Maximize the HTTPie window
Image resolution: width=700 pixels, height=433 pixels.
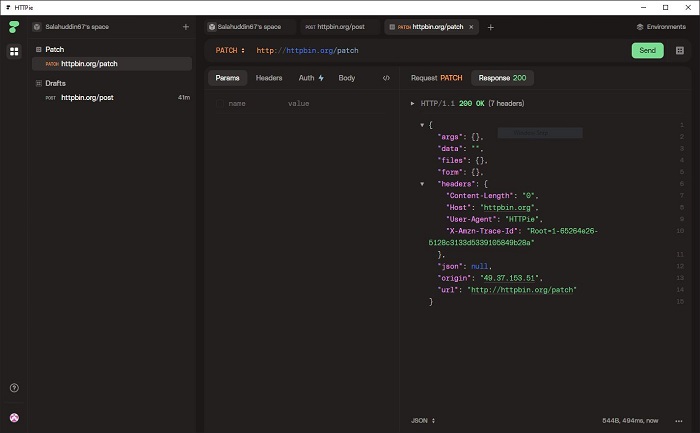point(666,7)
